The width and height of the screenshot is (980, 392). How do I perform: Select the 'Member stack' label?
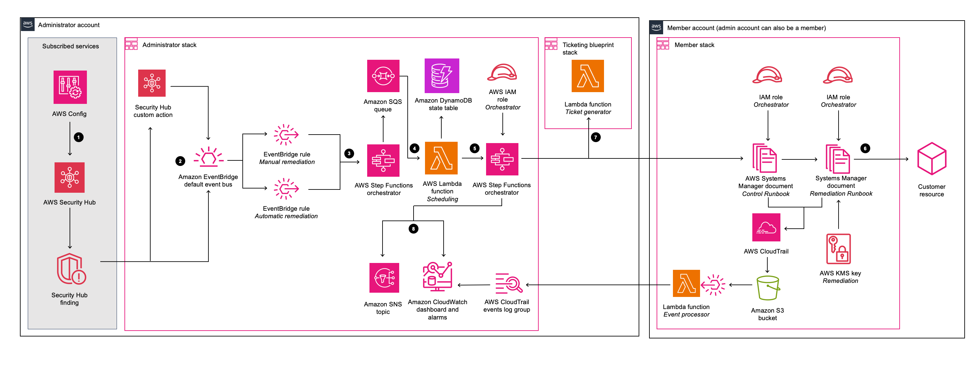pyautogui.click(x=694, y=45)
